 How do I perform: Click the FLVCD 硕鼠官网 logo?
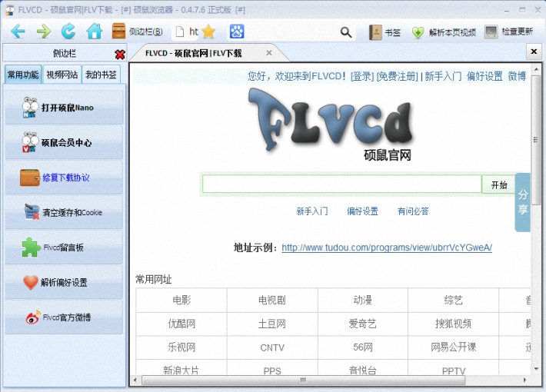(x=331, y=124)
